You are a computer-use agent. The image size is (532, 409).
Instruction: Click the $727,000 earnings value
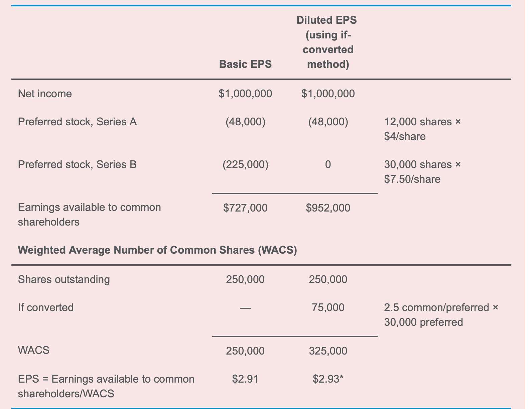[x=245, y=208]
